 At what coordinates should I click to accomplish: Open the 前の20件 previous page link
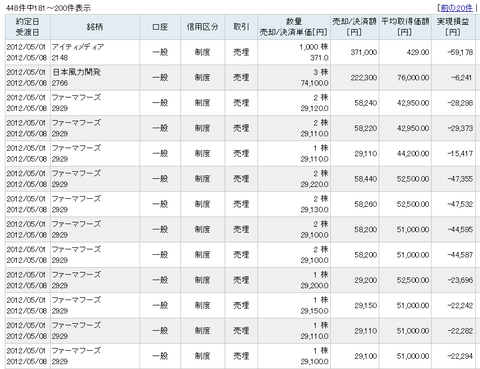[x=457, y=8]
